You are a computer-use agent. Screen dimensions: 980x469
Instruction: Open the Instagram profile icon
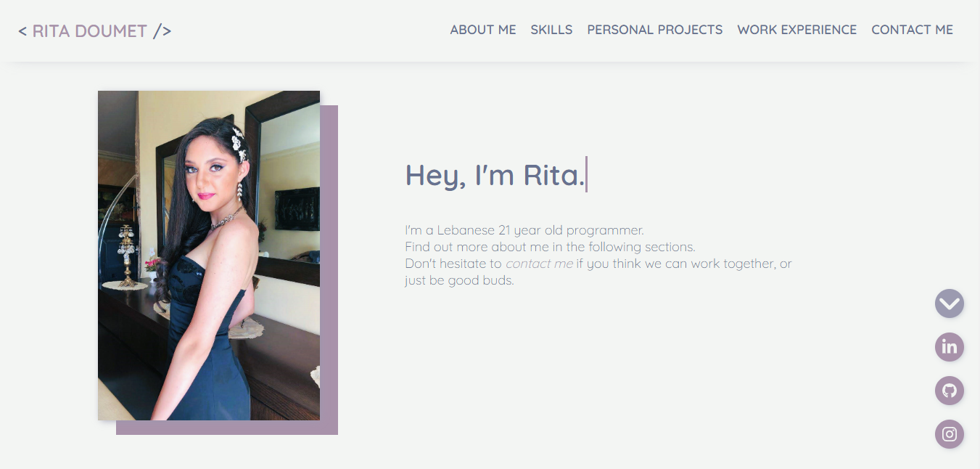pos(949,434)
